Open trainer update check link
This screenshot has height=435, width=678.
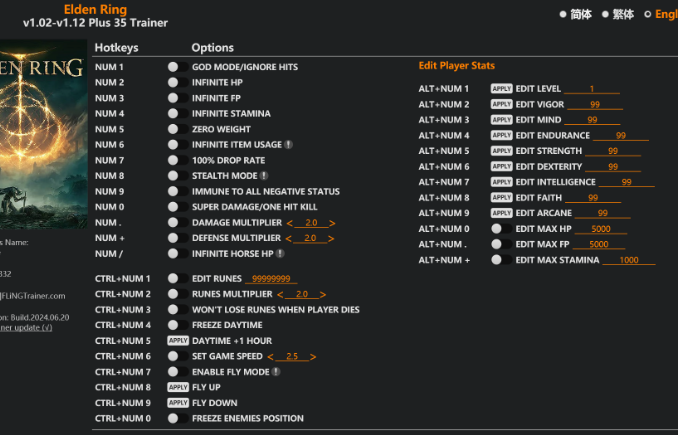26,328
